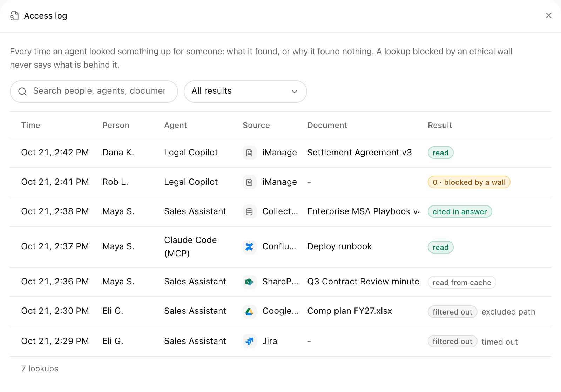Screen dimensions: 561x392
Task: Open the All results filter dropdown
Action: tap(245, 92)
